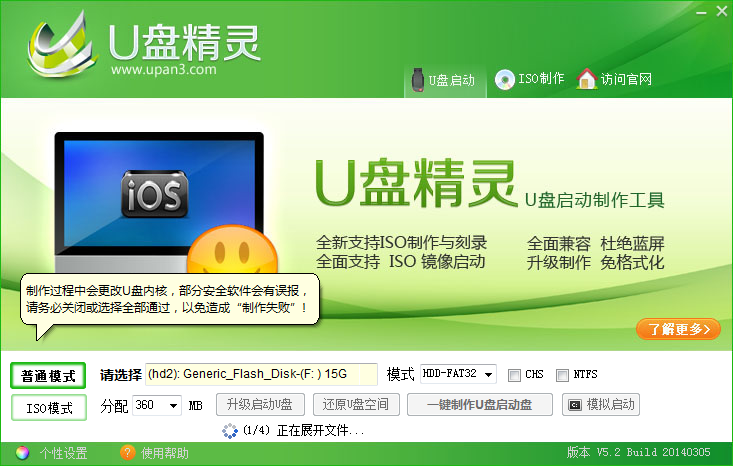The height and width of the screenshot is (466, 733).
Task: Click the house icon for 访问官网
Action: click(587, 79)
